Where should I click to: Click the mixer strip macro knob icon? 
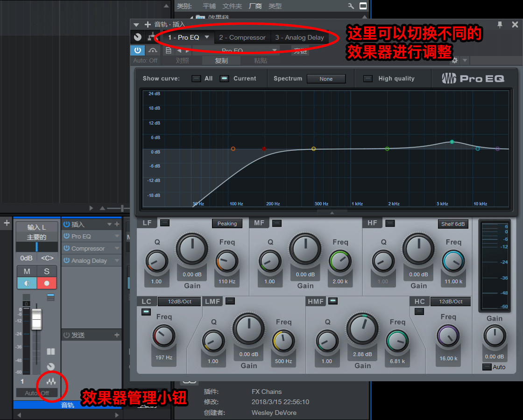(x=51, y=367)
